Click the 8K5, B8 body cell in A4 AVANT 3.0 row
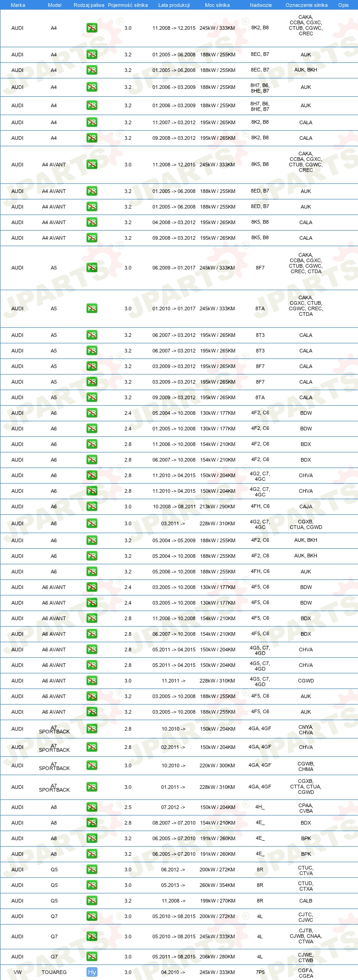358x980 pixels. tap(260, 164)
